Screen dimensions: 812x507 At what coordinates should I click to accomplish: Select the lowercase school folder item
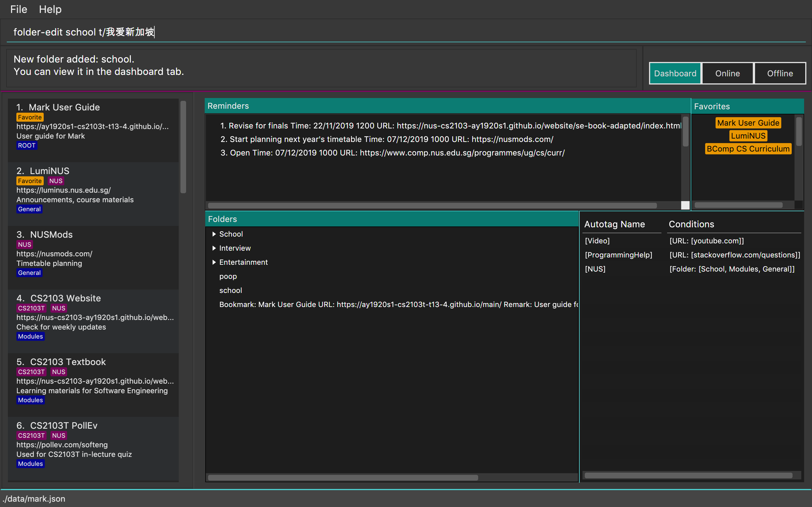pos(231,290)
